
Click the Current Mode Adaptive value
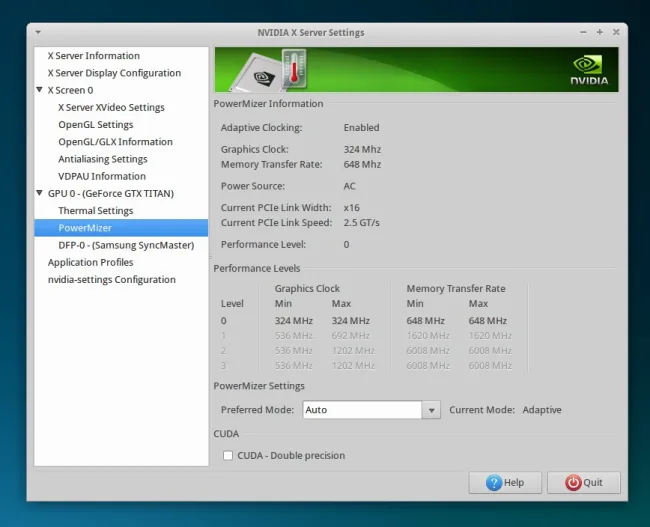[x=542, y=410]
